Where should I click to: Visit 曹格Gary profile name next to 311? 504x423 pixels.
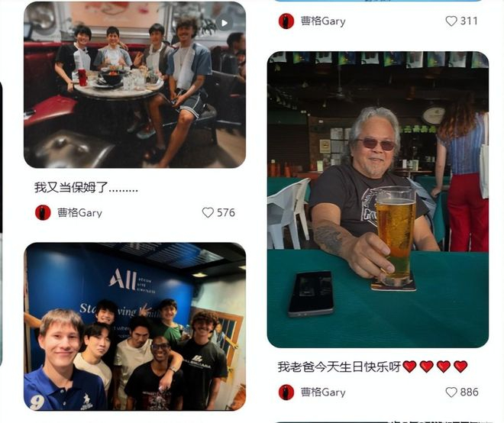(x=323, y=21)
